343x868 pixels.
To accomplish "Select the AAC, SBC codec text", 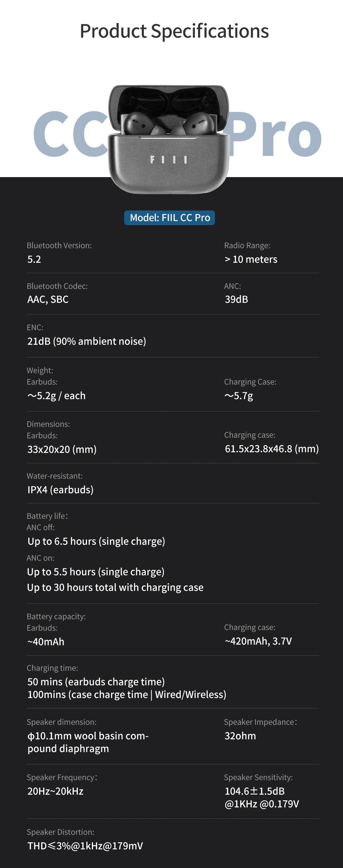I will pos(48,299).
